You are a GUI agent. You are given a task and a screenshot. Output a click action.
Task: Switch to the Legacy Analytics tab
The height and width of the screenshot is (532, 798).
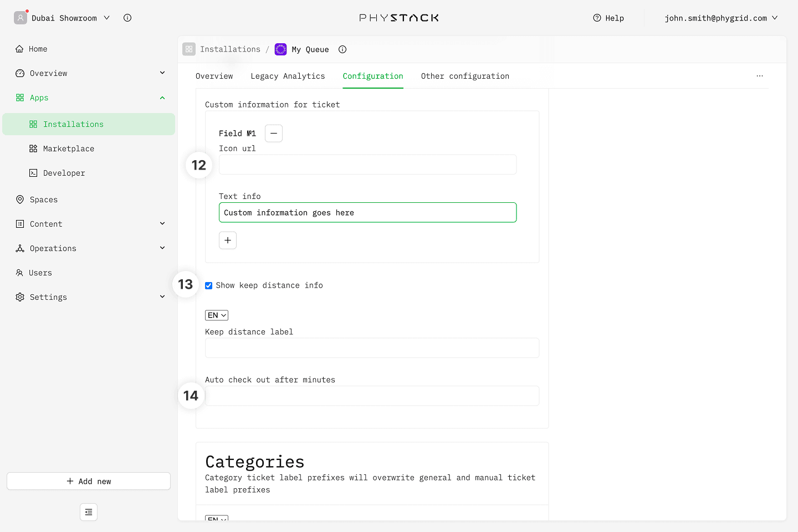pos(288,76)
